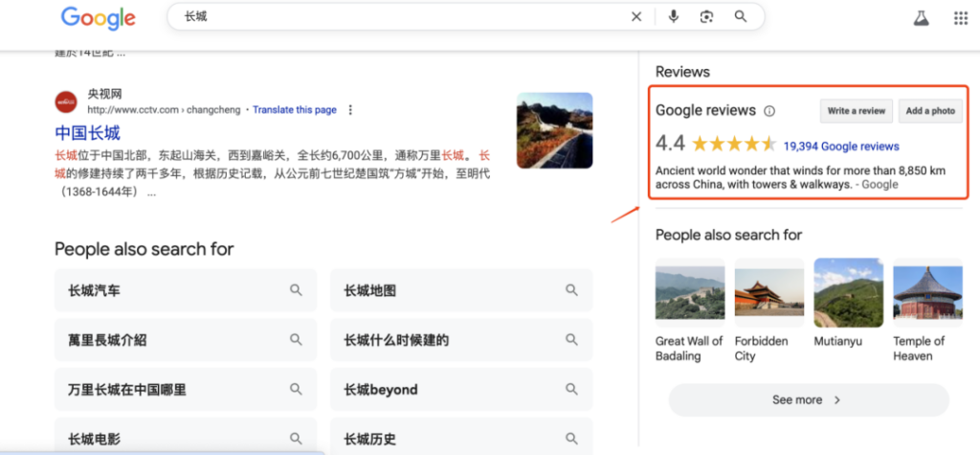The image size is (980, 455).
Task: Expand See more related places
Action: click(x=808, y=399)
